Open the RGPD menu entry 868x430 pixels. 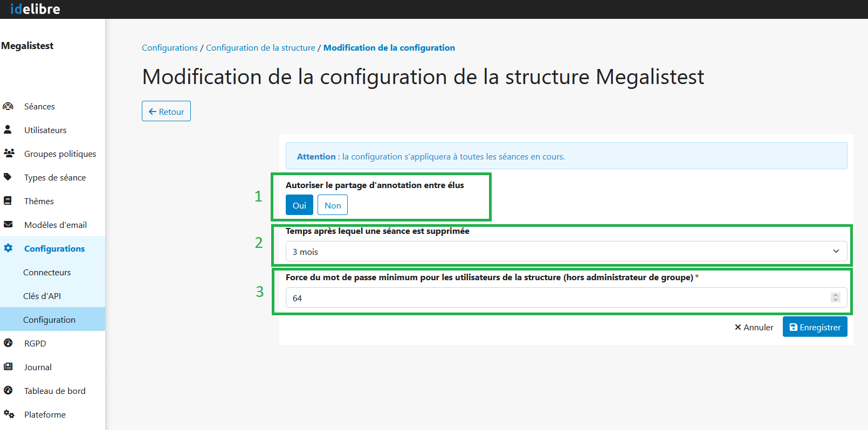(35, 343)
